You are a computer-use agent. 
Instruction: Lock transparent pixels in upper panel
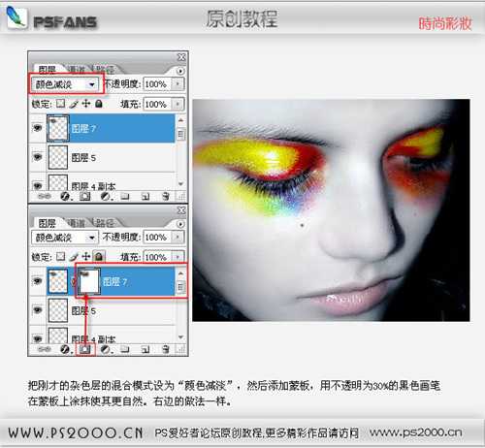[60, 104]
